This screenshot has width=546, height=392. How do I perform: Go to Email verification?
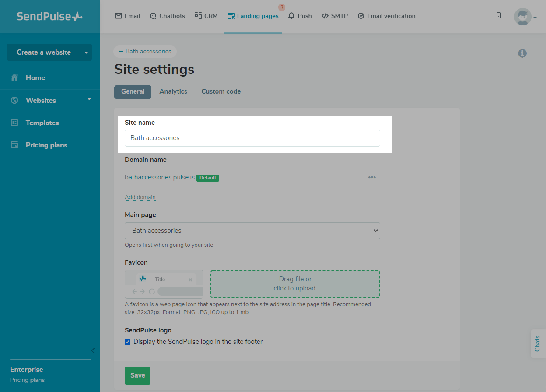386,16
